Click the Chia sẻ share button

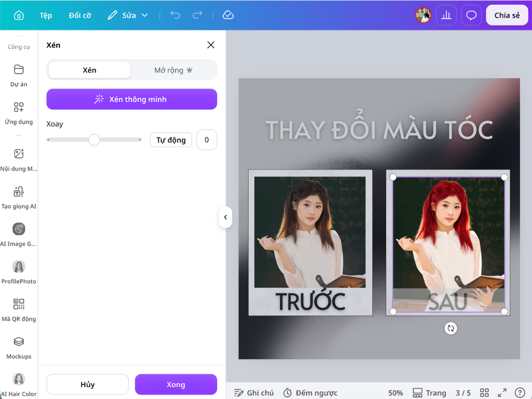point(507,15)
